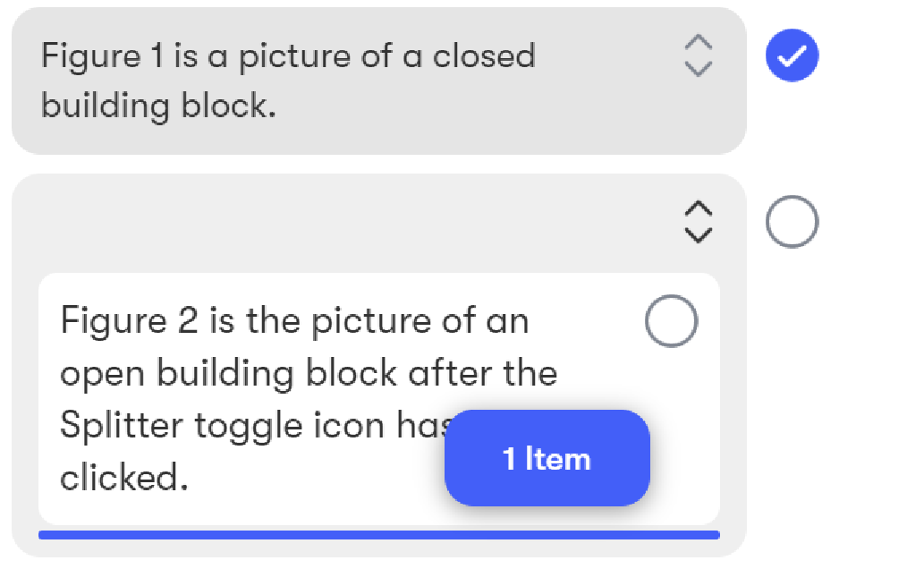
Task: Select the white Figure 2 inner card
Action: click(x=379, y=399)
